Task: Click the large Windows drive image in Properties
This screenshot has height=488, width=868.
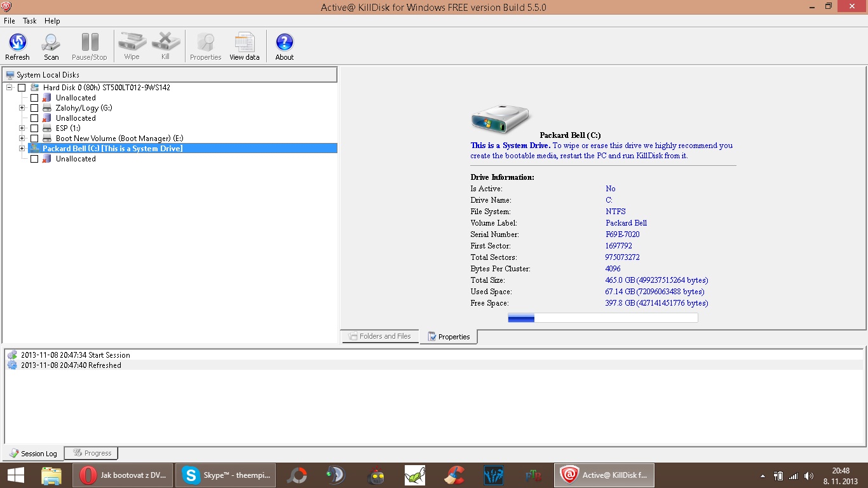Action: 500,119
